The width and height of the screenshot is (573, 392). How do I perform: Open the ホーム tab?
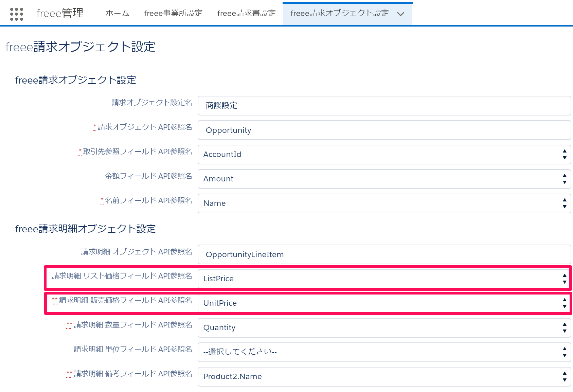click(x=117, y=13)
